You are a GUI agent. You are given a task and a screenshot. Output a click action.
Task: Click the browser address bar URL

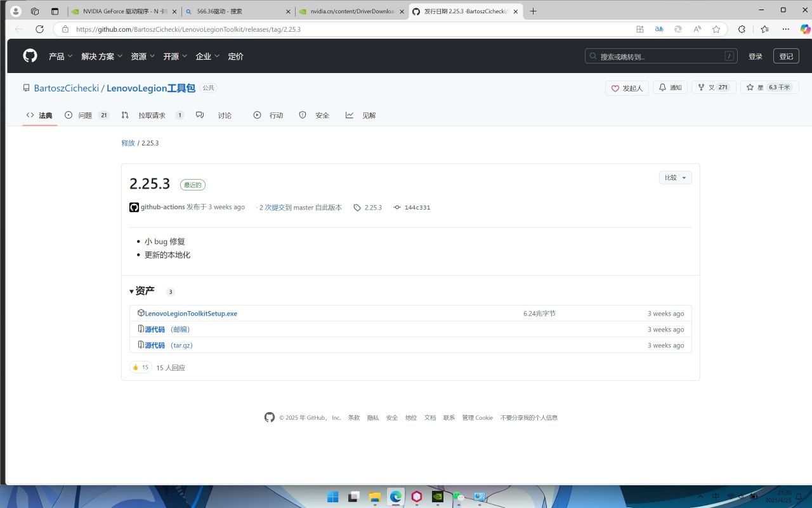188,29
